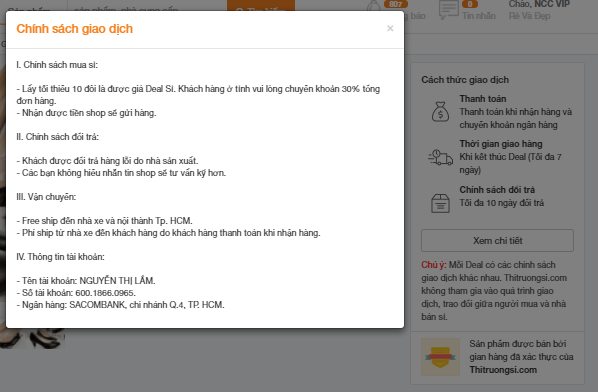Click the Thanh toán money bag icon
Viewport: 598px width, 392px height.
click(x=440, y=112)
